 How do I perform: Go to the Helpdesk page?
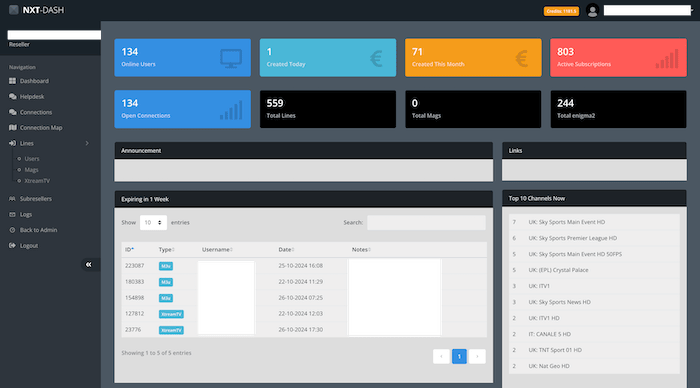(x=32, y=96)
